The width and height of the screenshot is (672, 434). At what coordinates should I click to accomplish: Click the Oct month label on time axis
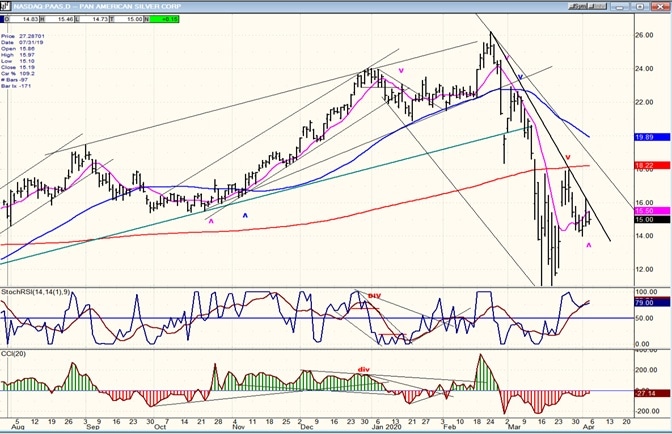pos(160,428)
